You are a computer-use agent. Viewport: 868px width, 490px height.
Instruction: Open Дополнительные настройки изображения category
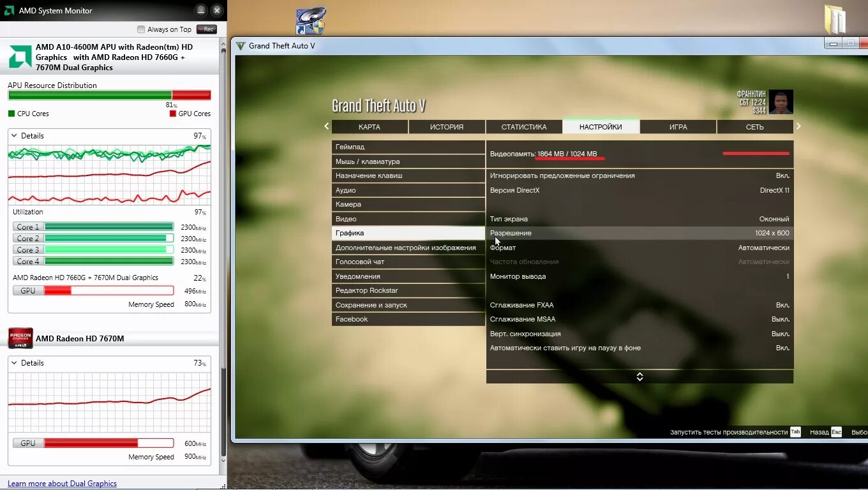(408, 248)
